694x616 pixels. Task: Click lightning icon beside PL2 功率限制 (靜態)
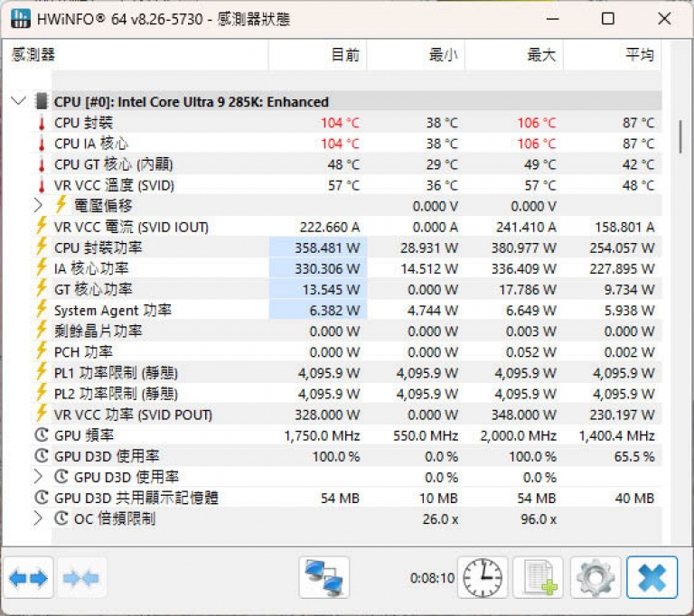42,392
